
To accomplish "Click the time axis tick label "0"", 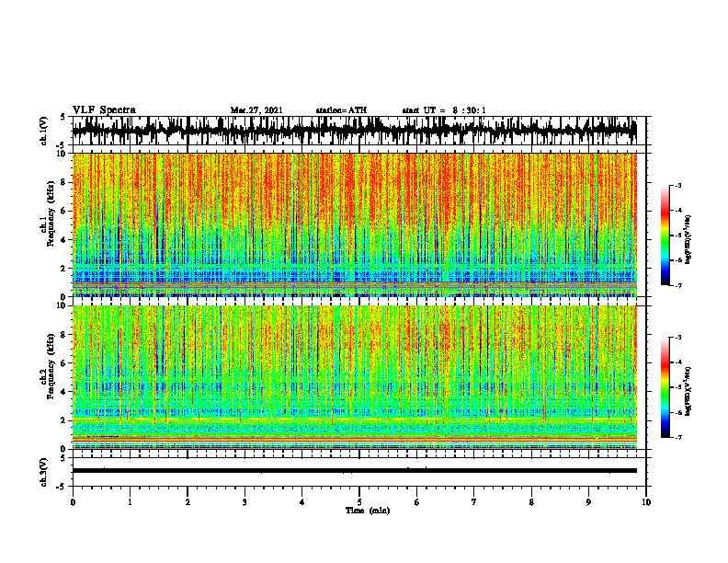I will [x=73, y=502].
